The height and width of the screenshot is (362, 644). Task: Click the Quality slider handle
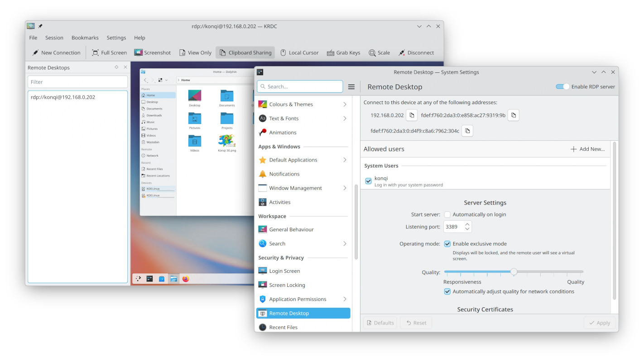coord(514,272)
